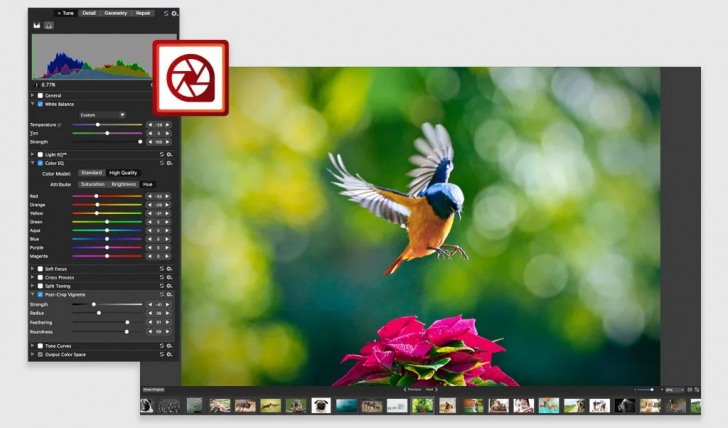Viewport: 728px width, 428px height.
Task: Open Split Toning settings gear
Action: [169, 286]
